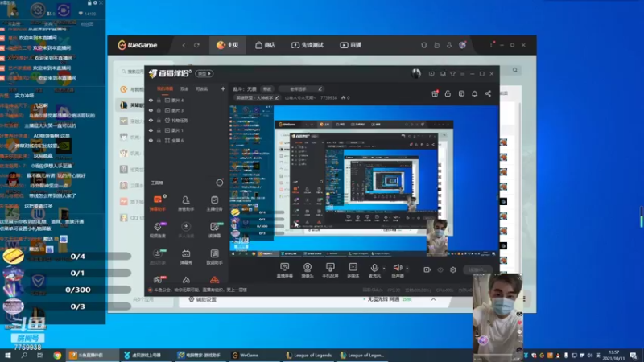Viewport: 644px width, 362px height.
Task: Open Chrome from the taskbar
Action: pyautogui.click(x=57, y=355)
